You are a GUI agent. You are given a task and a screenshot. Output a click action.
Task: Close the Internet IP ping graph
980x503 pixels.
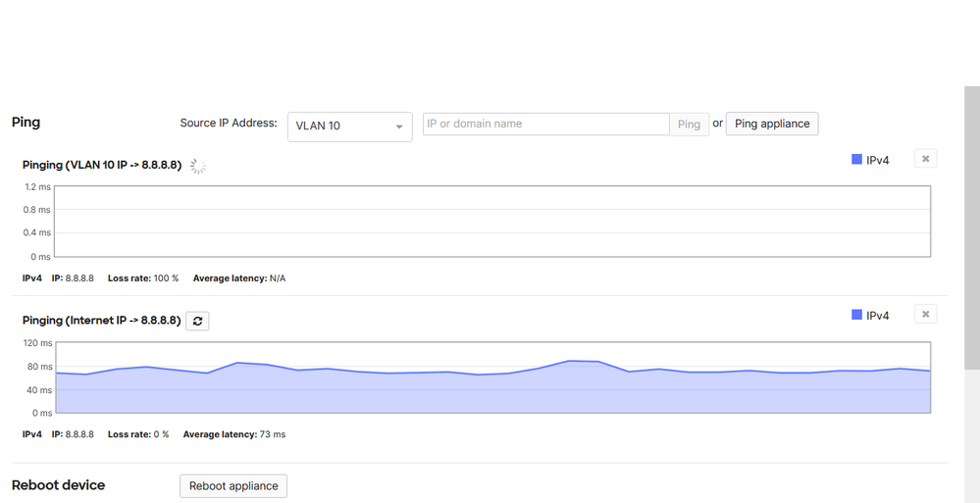point(926,314)
